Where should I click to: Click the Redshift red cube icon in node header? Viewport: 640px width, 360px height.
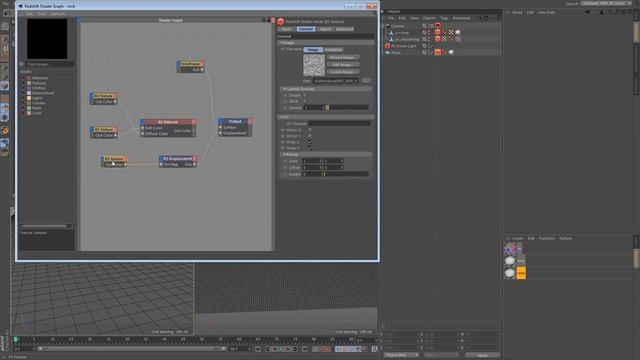280,22
